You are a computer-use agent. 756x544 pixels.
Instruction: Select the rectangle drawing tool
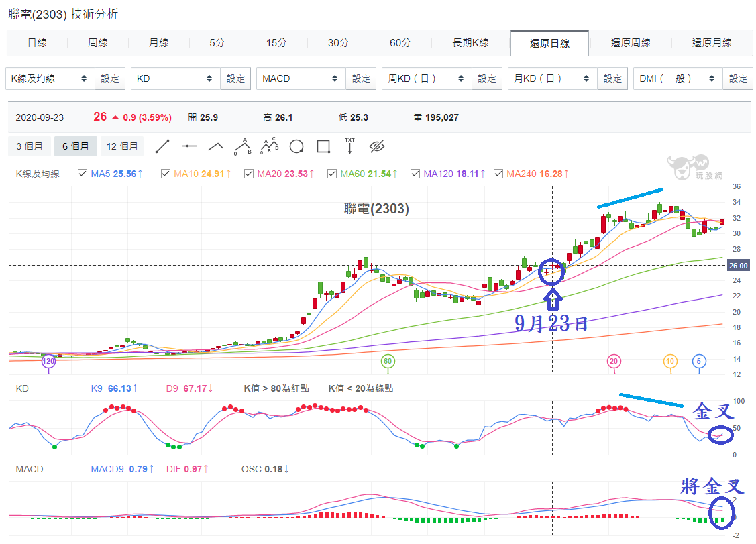tap(323, 146)
